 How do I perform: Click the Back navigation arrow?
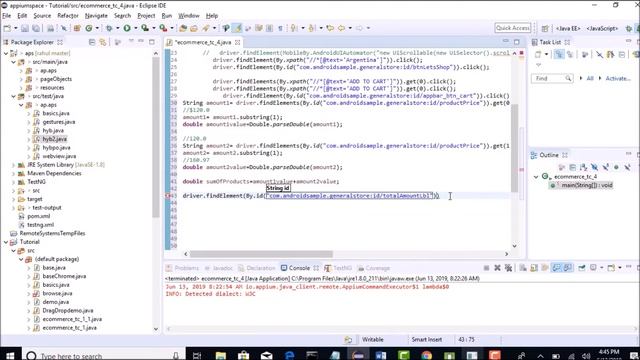341,28
